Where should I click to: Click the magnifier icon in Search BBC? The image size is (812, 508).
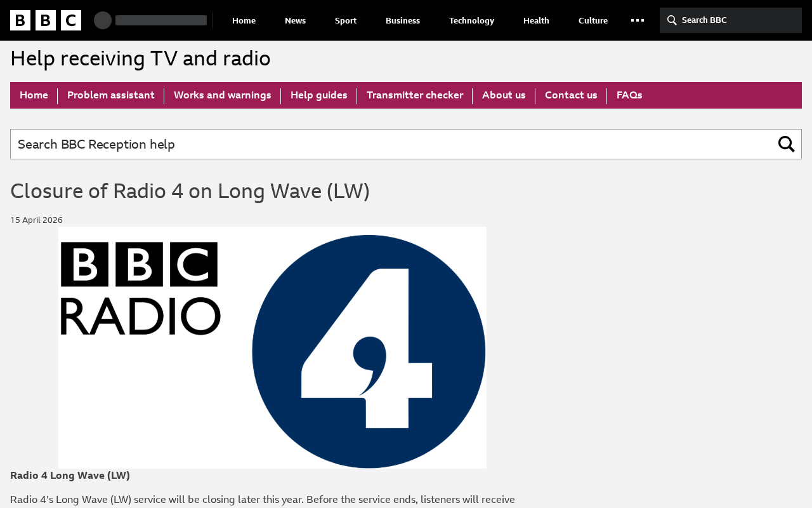point(672,20)
